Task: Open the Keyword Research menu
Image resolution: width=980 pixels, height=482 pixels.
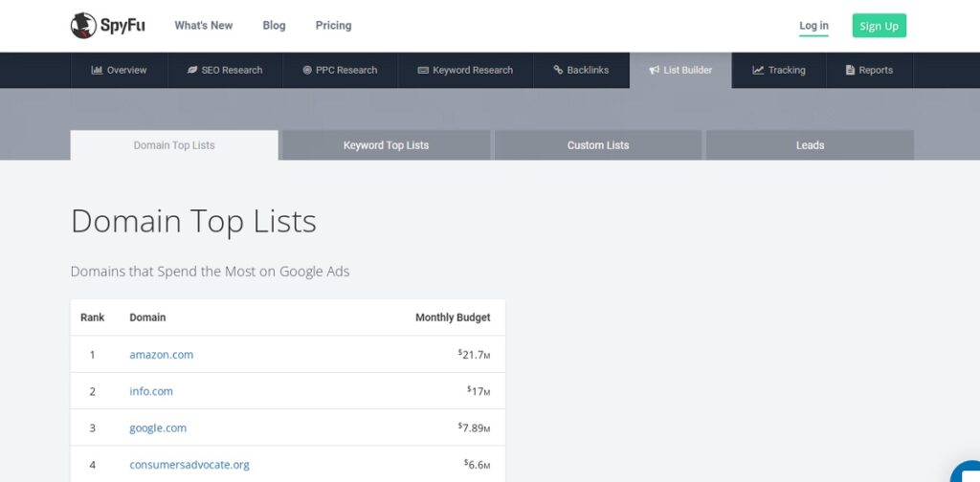Action: [465, 70]
